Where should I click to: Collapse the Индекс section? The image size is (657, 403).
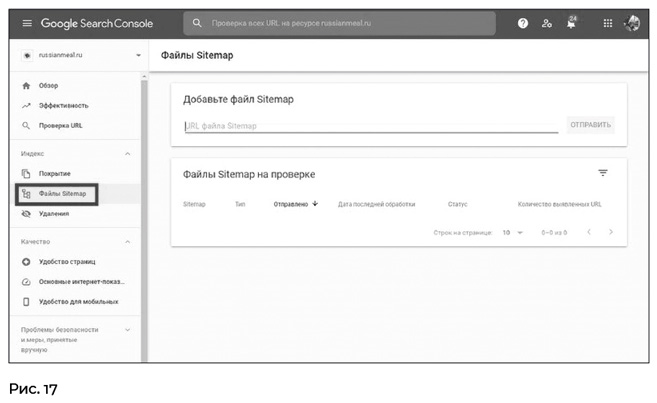[127, 154]
